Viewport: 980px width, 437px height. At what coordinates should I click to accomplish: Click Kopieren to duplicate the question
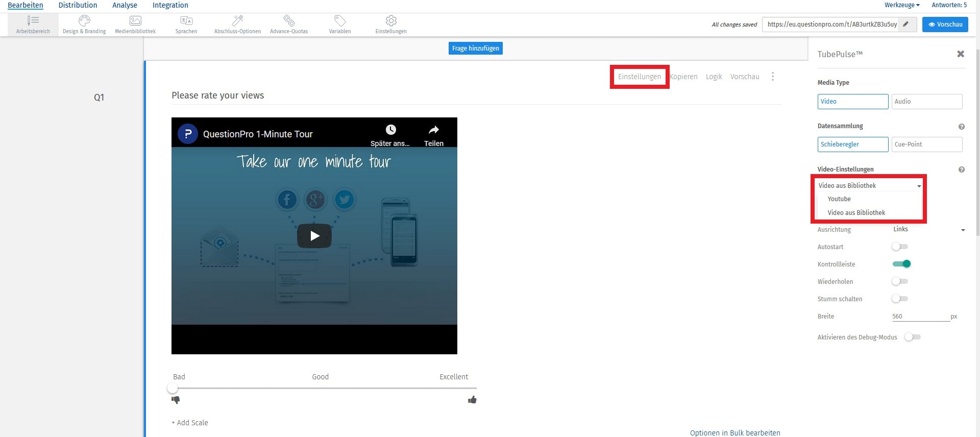(683, 77)
